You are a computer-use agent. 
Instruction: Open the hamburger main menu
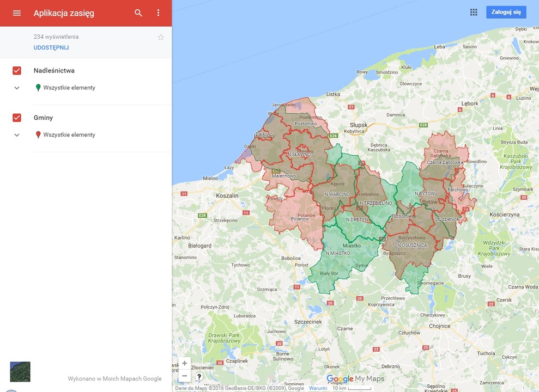(x=16, y=13)
